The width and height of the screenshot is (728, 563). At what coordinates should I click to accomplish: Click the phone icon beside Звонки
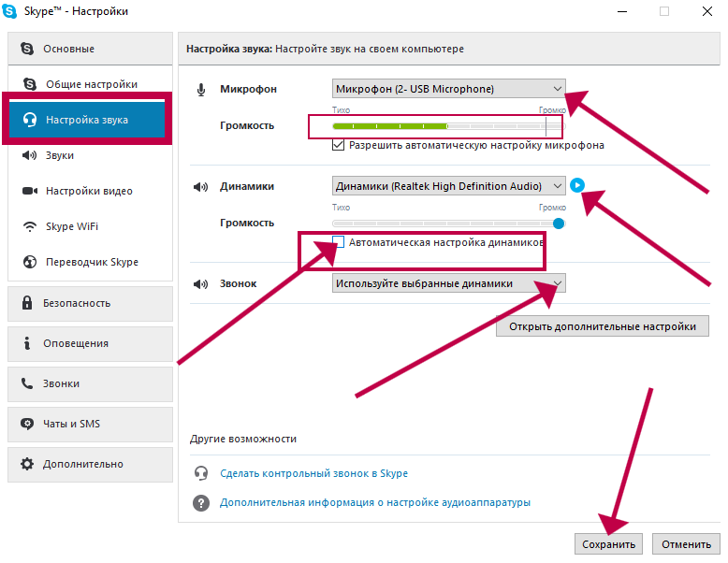point(27,383)
